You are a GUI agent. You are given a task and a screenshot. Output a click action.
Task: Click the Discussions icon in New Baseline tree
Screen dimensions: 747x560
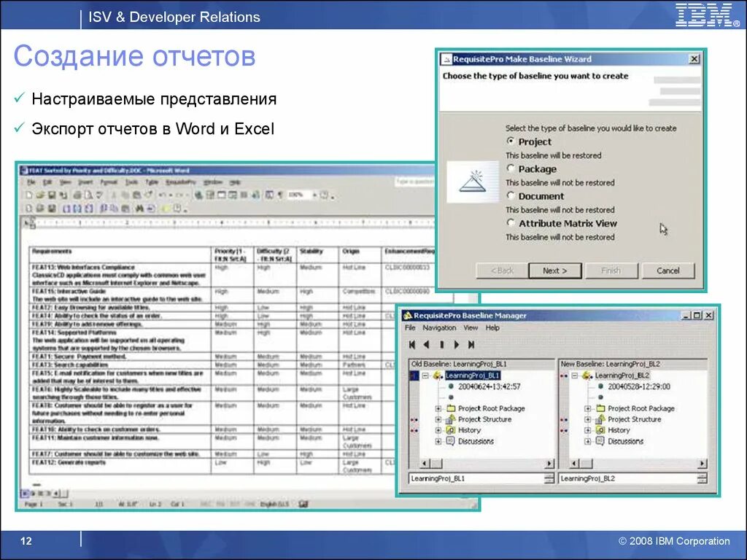[601, 441]
